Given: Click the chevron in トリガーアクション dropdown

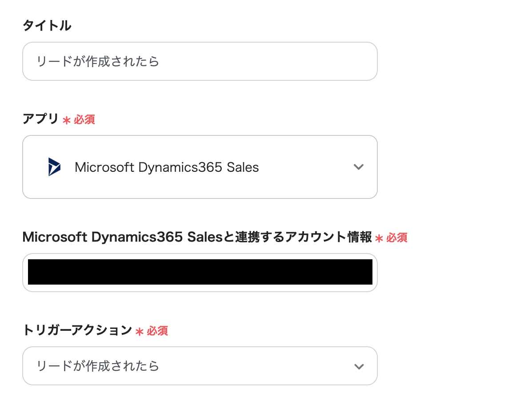Looking at the screenshot, I should point(358,366).
